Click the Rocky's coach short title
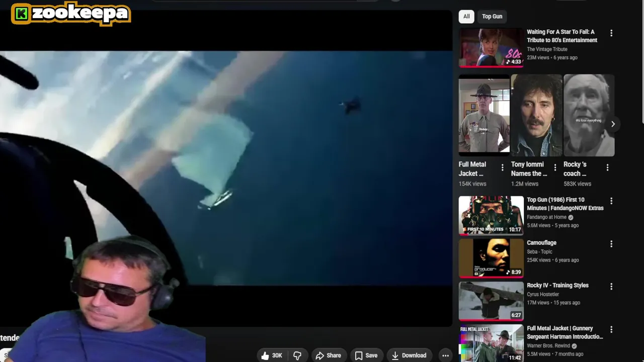 click(x=575, y=169)
